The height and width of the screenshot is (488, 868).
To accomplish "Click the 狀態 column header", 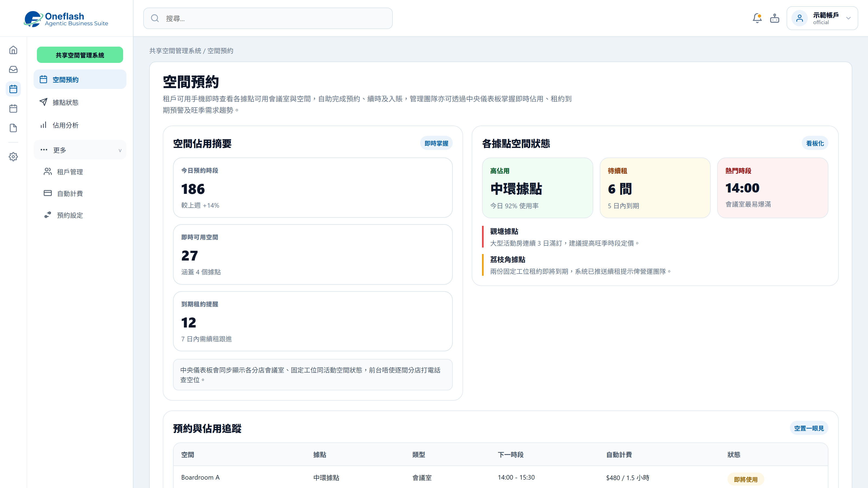I will [734, 455].
